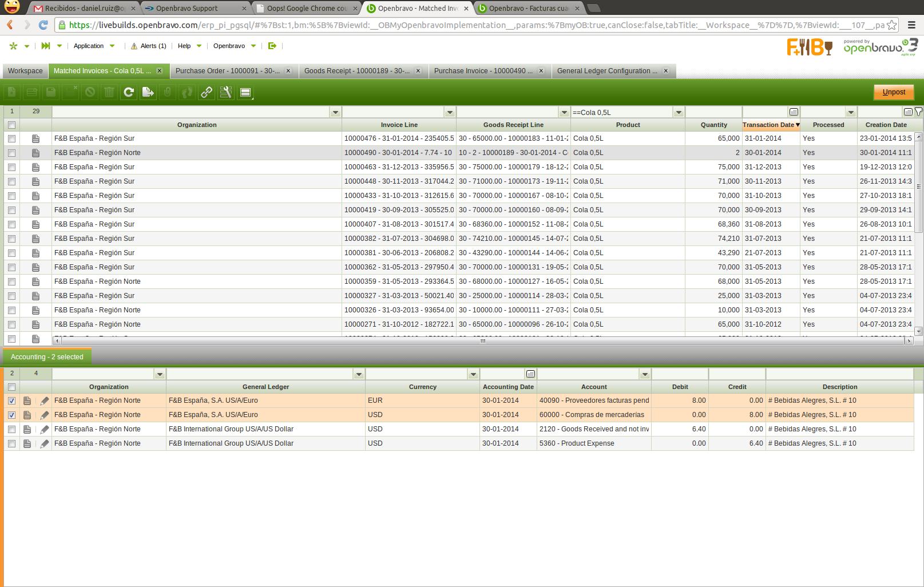Click the customize form wrench icon
Screen dimensions: 924x587
(x=226, y=92)
